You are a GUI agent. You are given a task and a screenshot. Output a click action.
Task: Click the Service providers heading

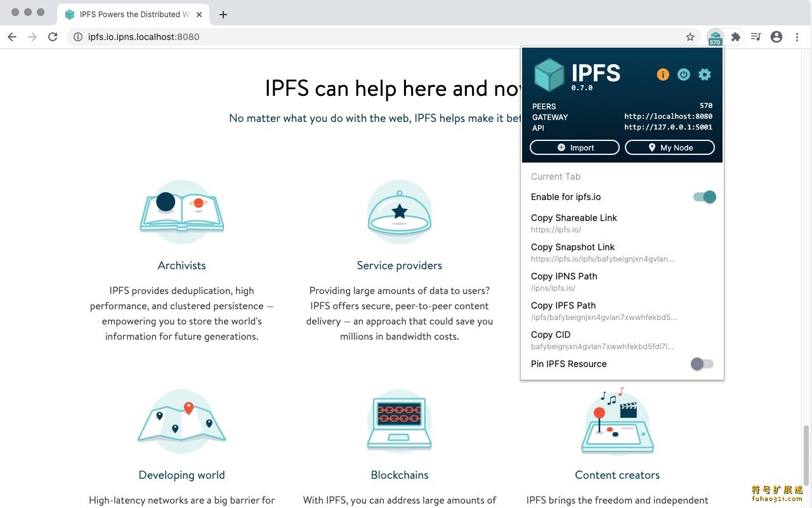(400, 265)
